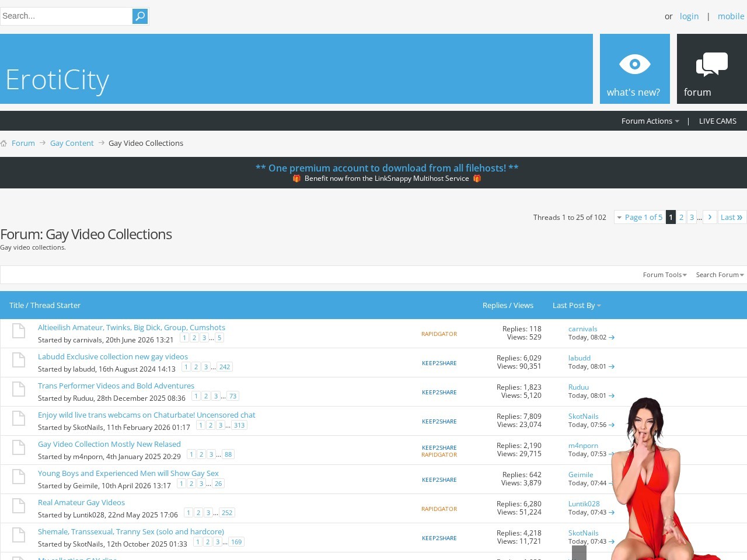747x560 pixels.
Task: Open page 242 of Labudd thread
Action: point(225,367)
